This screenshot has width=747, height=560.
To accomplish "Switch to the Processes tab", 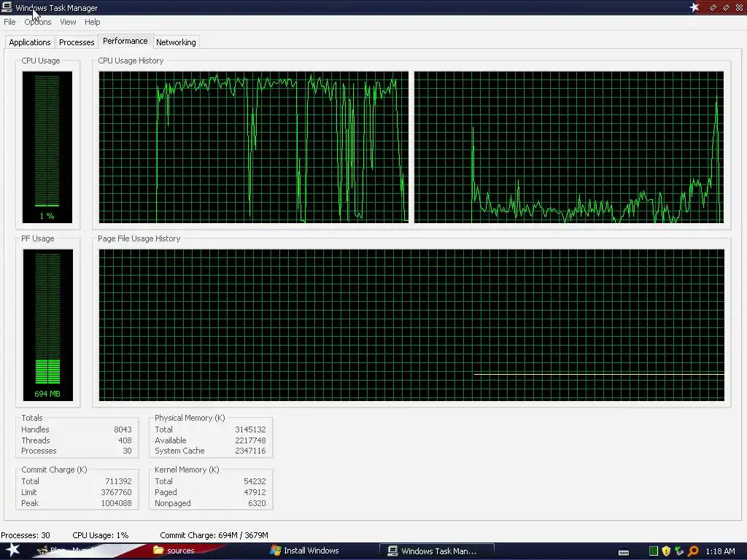I will [x=77, y=42].
